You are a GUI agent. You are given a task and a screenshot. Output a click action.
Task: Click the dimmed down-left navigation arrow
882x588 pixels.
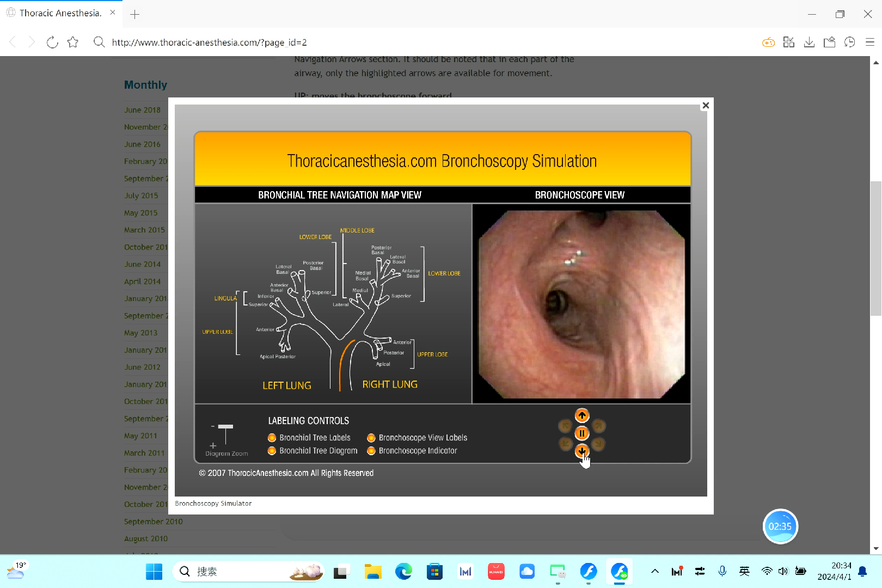click(565, 444)
